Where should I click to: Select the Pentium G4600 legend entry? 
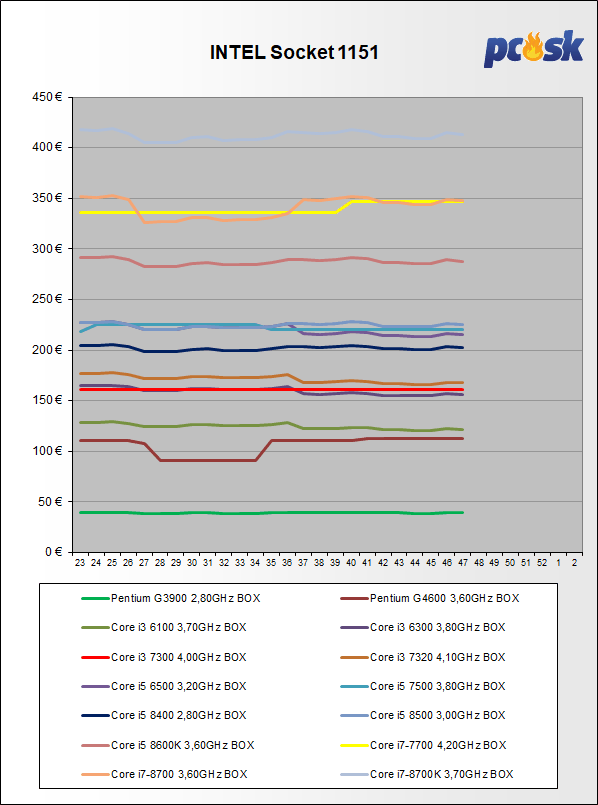click(430, 598)
